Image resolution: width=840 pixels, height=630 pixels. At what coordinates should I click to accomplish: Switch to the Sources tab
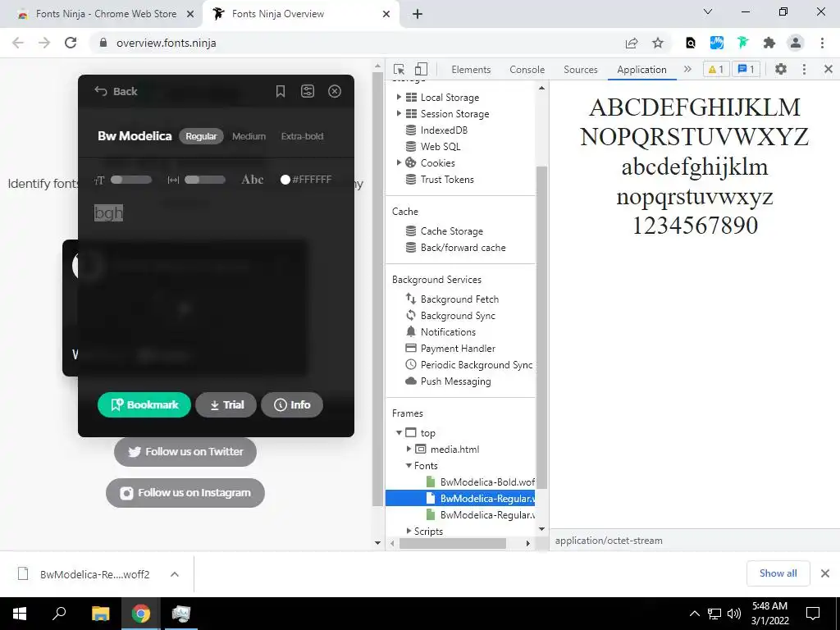point(581,70)
